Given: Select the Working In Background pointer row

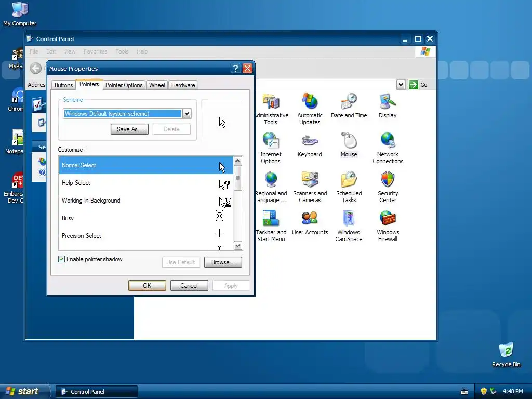Looking at the screenshot, I should tap(146, 201).
